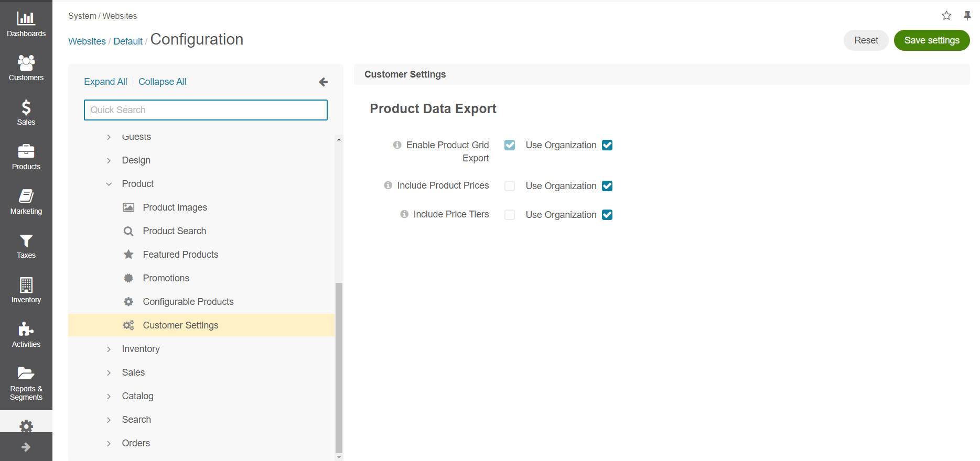This screenshot has width=980, height=461.
Task: Show info tooltip for Include Product Prices
Action: coord(388,185)
